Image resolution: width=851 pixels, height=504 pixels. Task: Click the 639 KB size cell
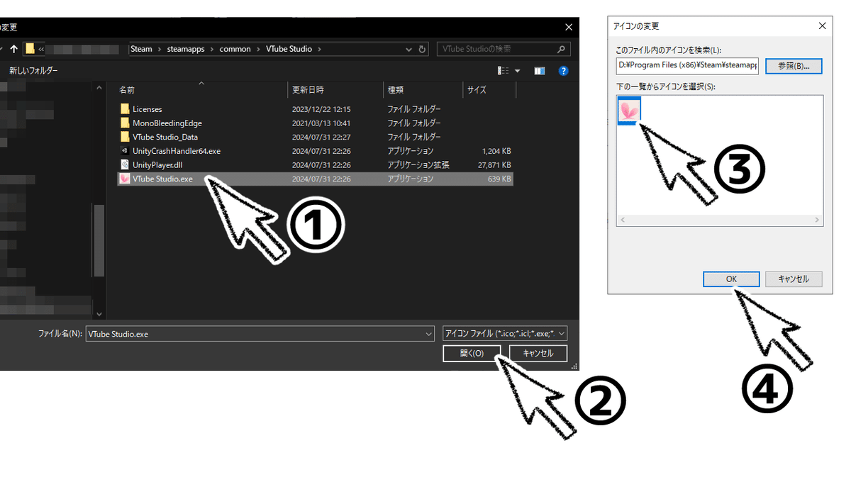click(500, 179)
